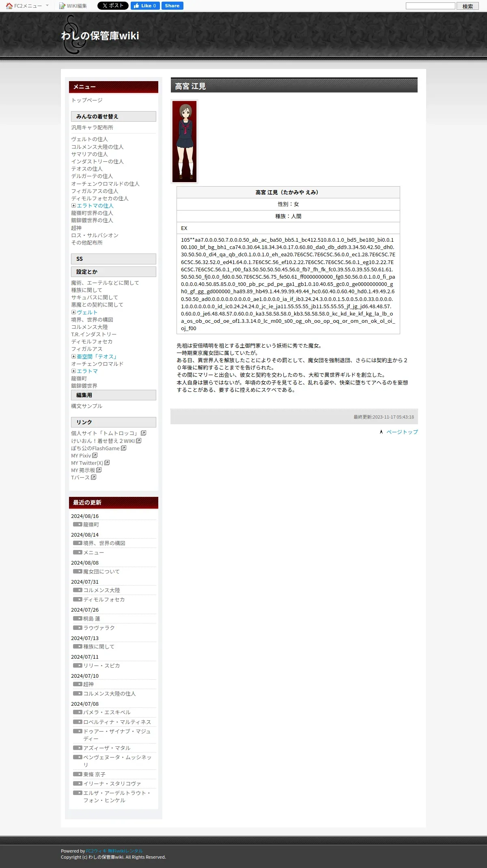The image size is (487, 868).
Task: Click arrow icon beside 境界、世界の構図 update
Action: [x=78, y=543]
